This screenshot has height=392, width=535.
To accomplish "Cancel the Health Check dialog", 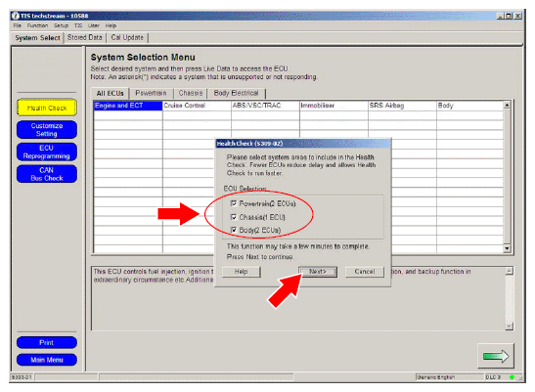I will (365, 272).
